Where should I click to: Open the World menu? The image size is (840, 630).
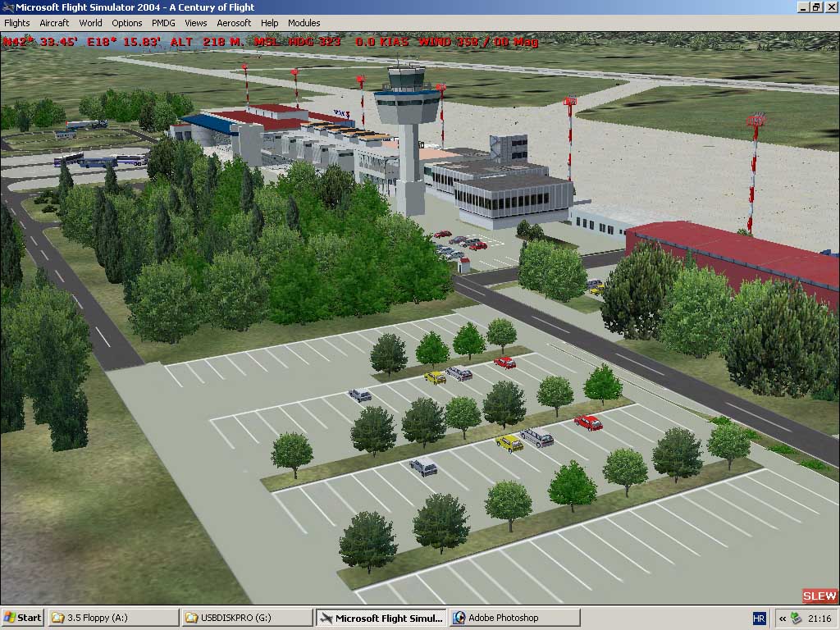coord(90,23)
